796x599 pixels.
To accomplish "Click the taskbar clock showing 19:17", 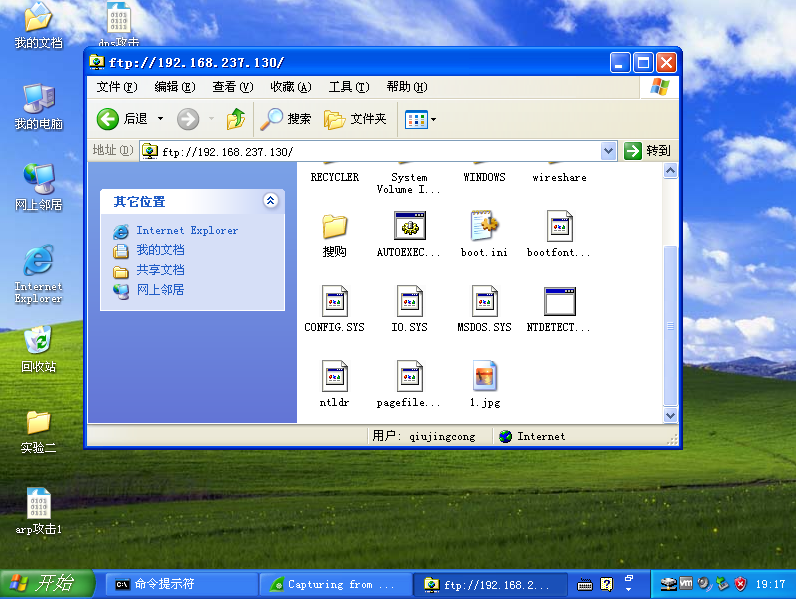I will 770,584.
